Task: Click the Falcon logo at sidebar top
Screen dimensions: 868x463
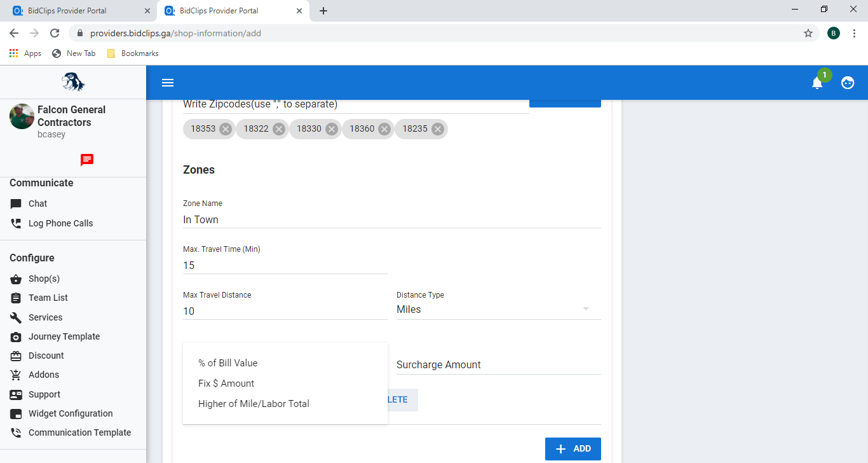Action: [73, 81]
